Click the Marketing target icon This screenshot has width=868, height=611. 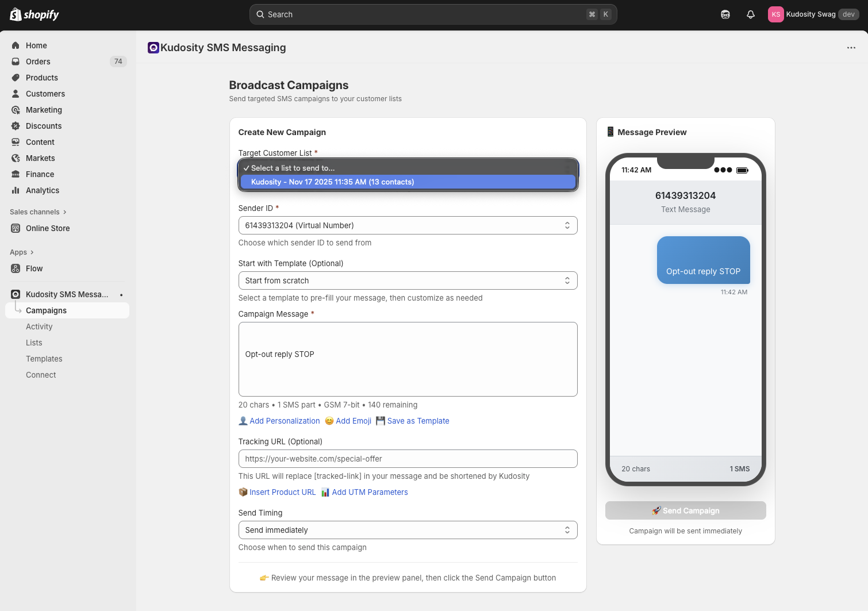click(16, 110)
